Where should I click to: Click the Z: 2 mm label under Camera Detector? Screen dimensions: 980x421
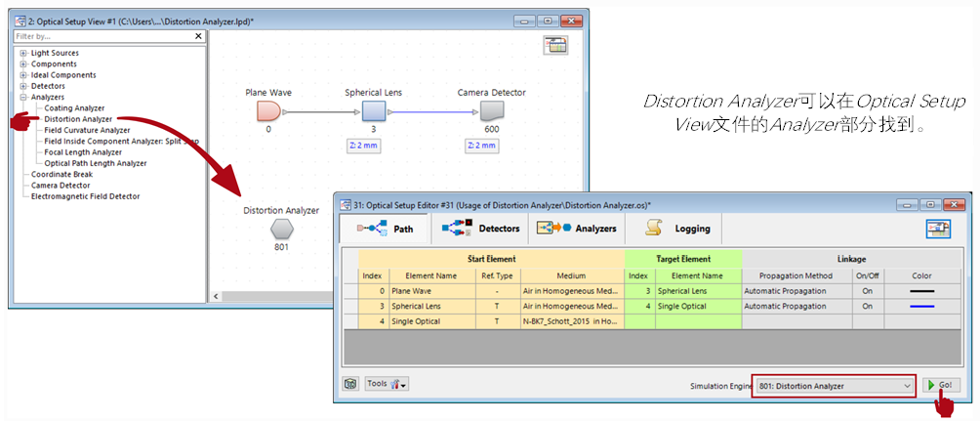pyautogui.click(x=482, y=146)
